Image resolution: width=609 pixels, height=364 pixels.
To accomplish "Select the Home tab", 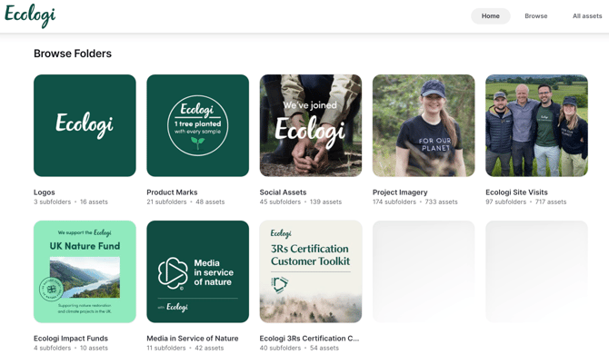I will pyautogui.click(x=491, y=16).
